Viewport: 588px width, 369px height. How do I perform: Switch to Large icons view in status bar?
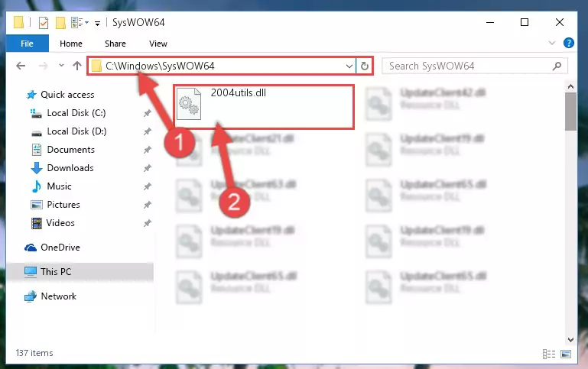pos(566,354)
